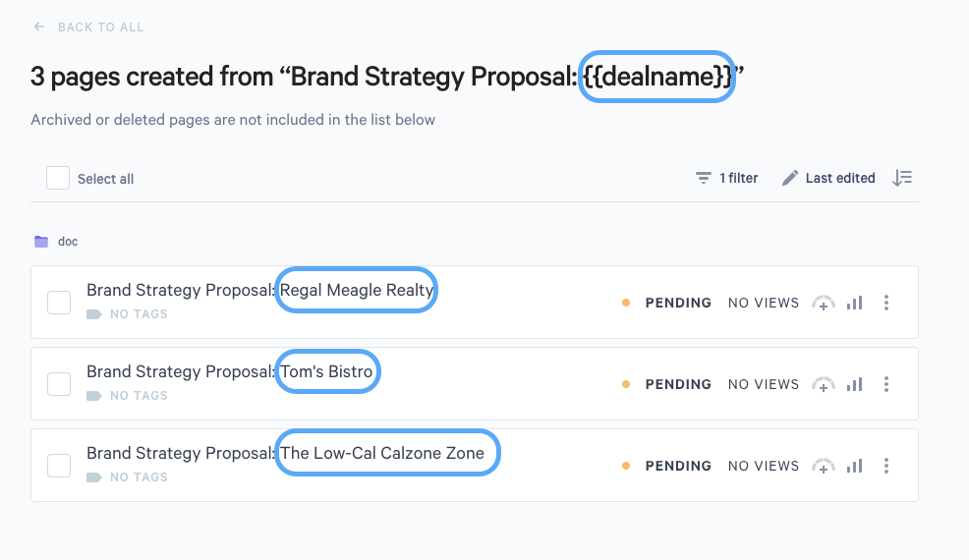Click the Pending status of Tom's Bistro
The width and height of the screenshot is (969, 560).
tap(677, 384)
